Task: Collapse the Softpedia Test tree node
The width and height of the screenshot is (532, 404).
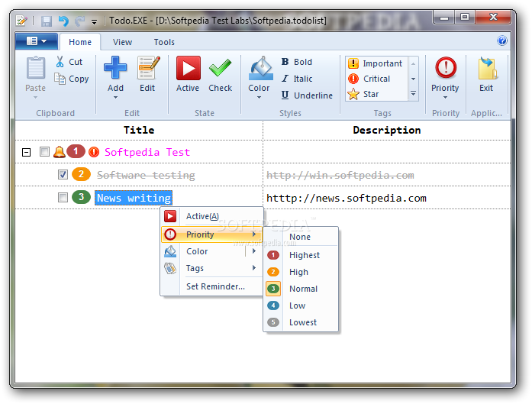Action: (x=26, y=153)
